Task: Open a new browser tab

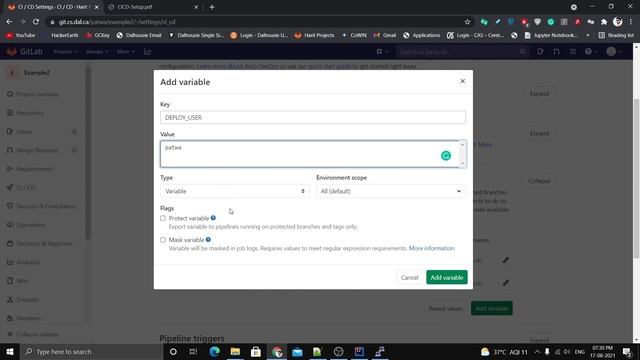Action: pyautogui.click(x=212, y=7)
